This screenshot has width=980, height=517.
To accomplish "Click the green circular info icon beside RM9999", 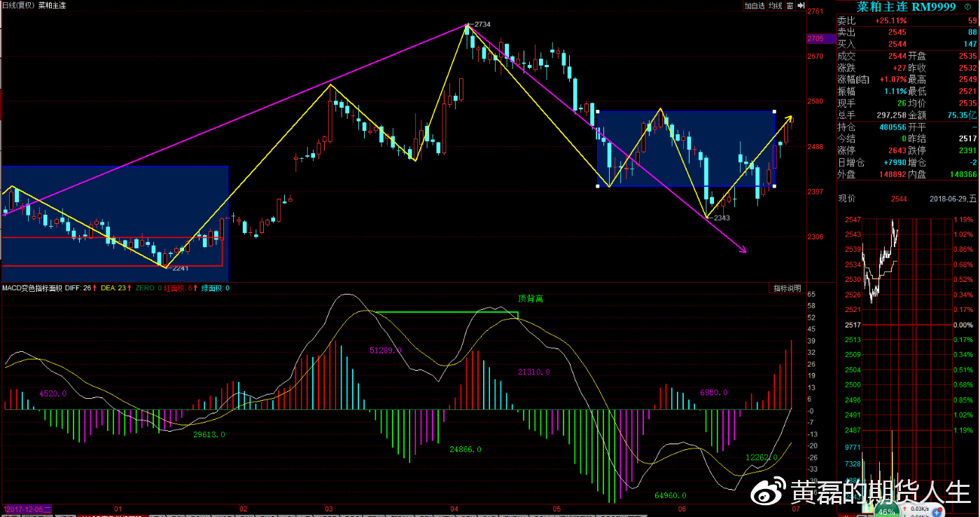I will [x=967, y=7].
